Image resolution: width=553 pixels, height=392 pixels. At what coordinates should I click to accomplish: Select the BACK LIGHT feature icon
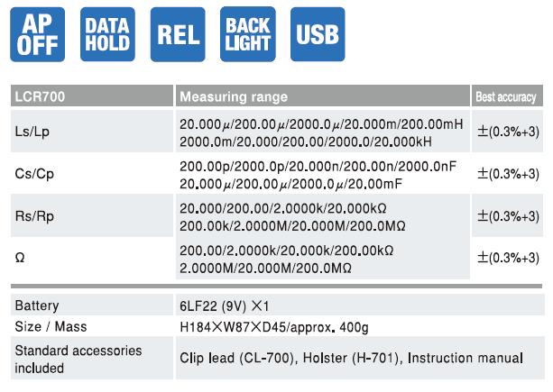[x=248, y=34]
